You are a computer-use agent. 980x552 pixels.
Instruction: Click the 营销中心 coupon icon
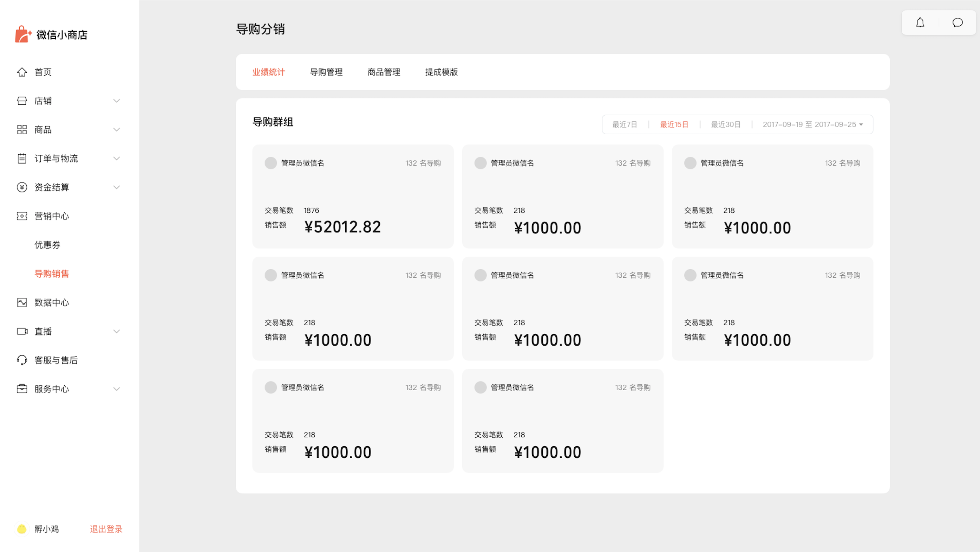pos(22,216)
